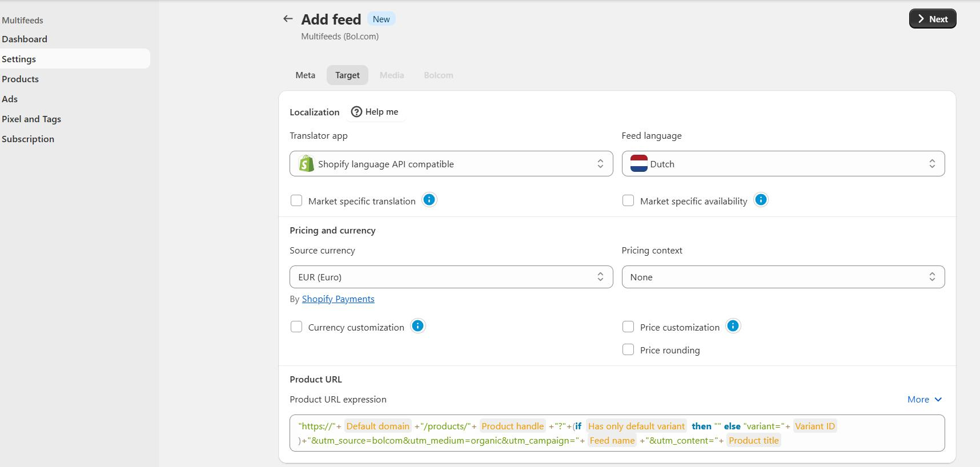This screenshot has width=980, height=467.
Task: Click the Help me question mark icon
Action: pos(356,112)
